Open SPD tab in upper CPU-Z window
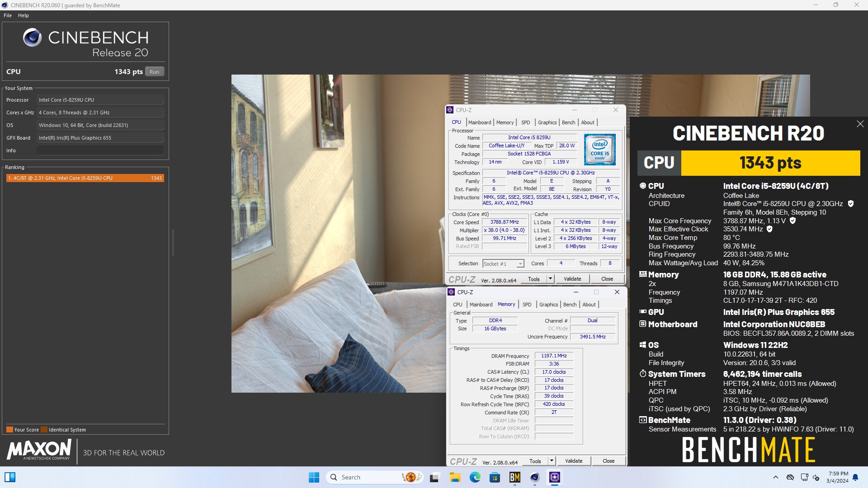The width and height of the screenshot is (868, 488). pos(525,122)
